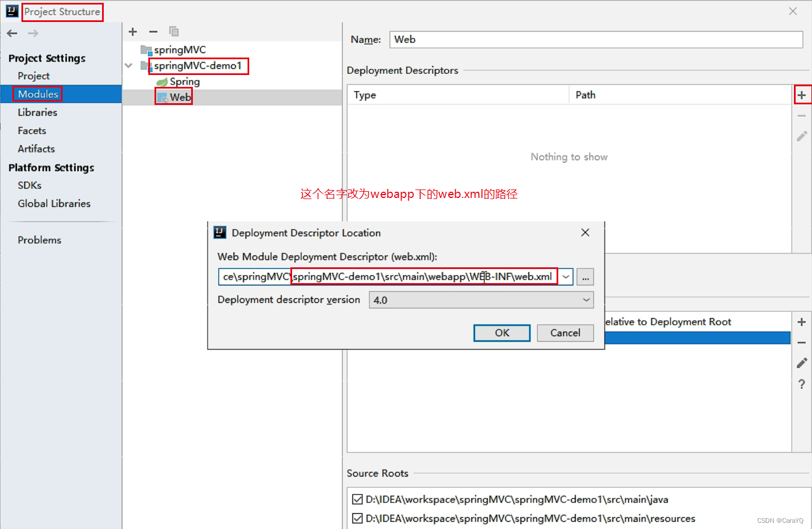Toggle the src\main\java source root checkbox
Screen dimensions: 812x529
(x=357, y=499)
